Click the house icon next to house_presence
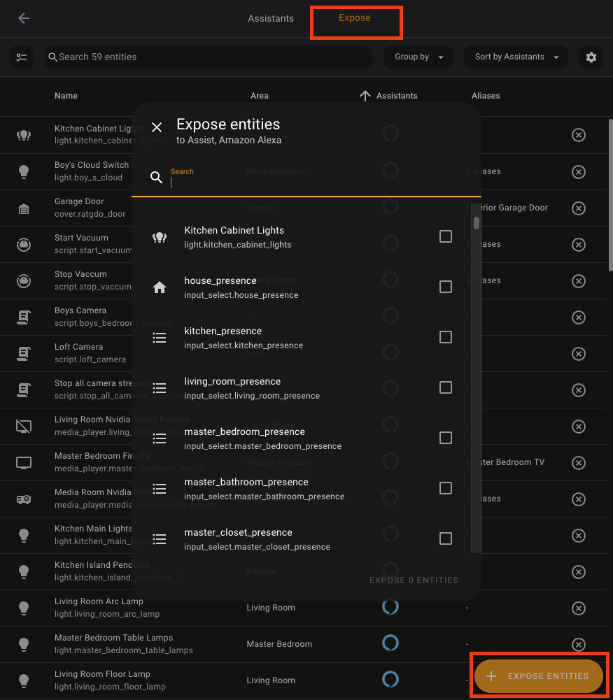This screenshot has height=700, width=613. coord(160,287)
